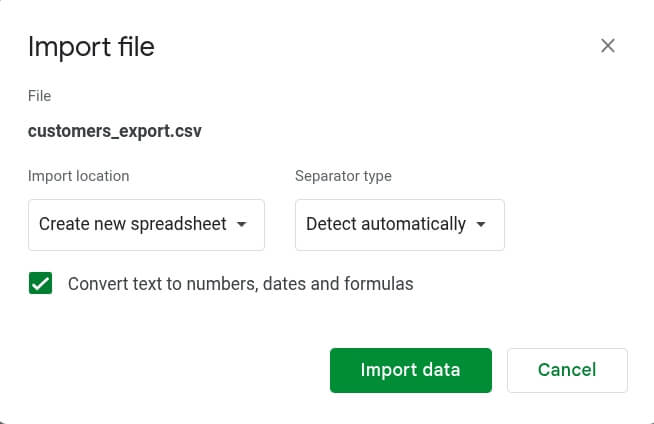The width and height of the screenshot is (654, 424).
Task: Open the Import location dropdown
Action: click(x=146, y=225)
